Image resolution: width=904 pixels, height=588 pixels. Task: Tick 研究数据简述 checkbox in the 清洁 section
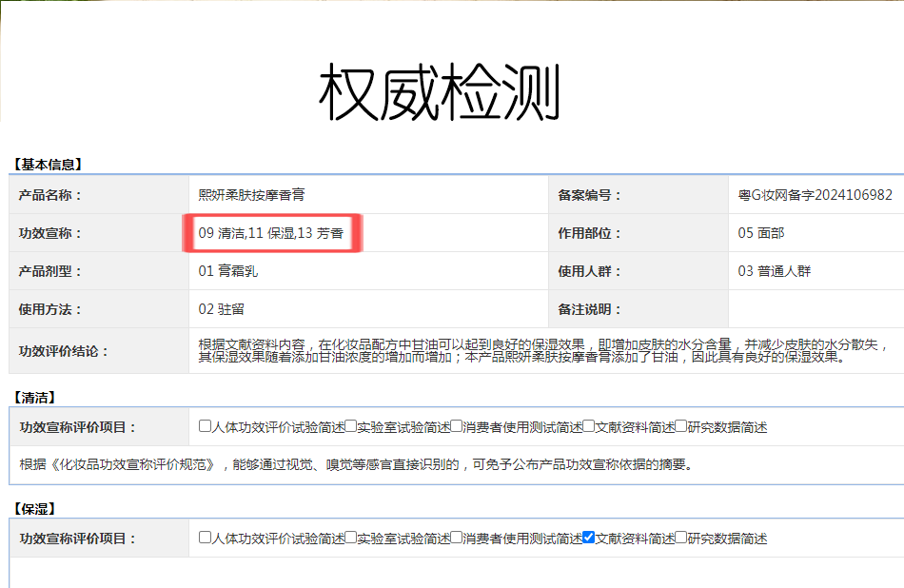coord(680,427)
